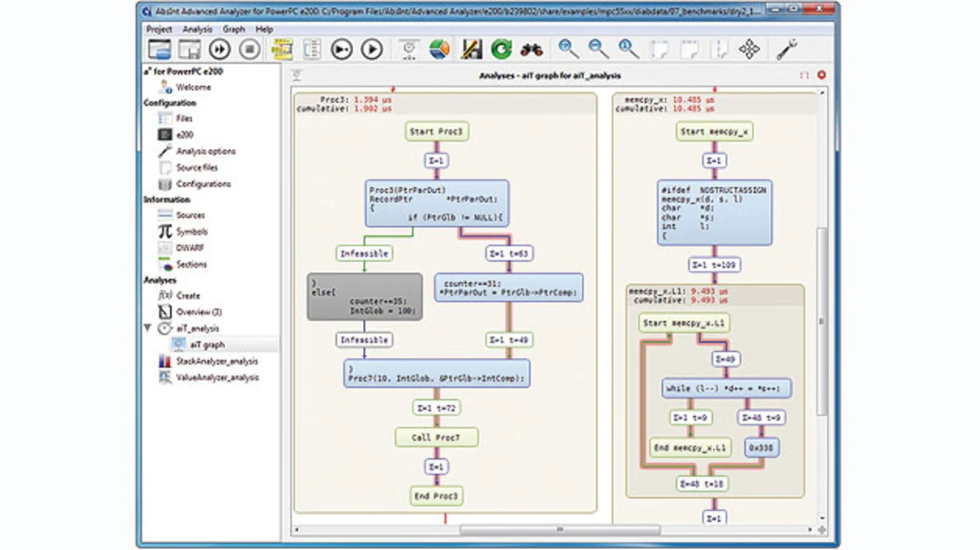Click the stop analysis toolbar button
Screen dimensions: 980x550
250,50
